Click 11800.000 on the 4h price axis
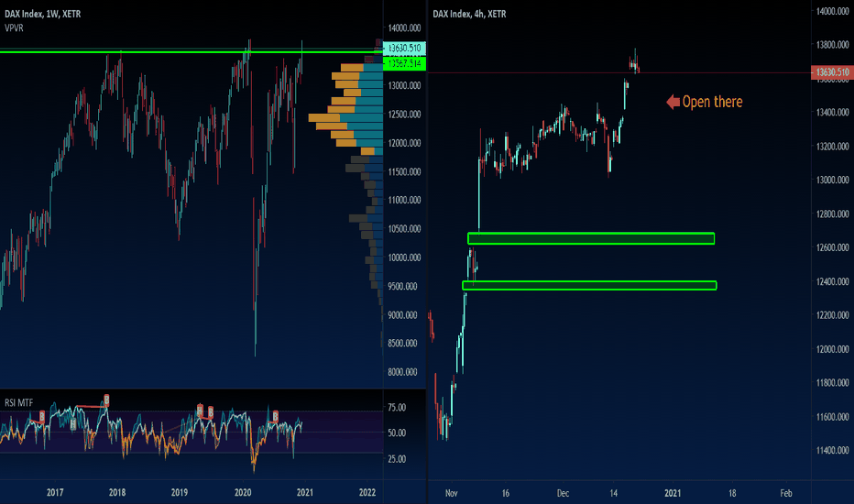 [x=832, y=382]
